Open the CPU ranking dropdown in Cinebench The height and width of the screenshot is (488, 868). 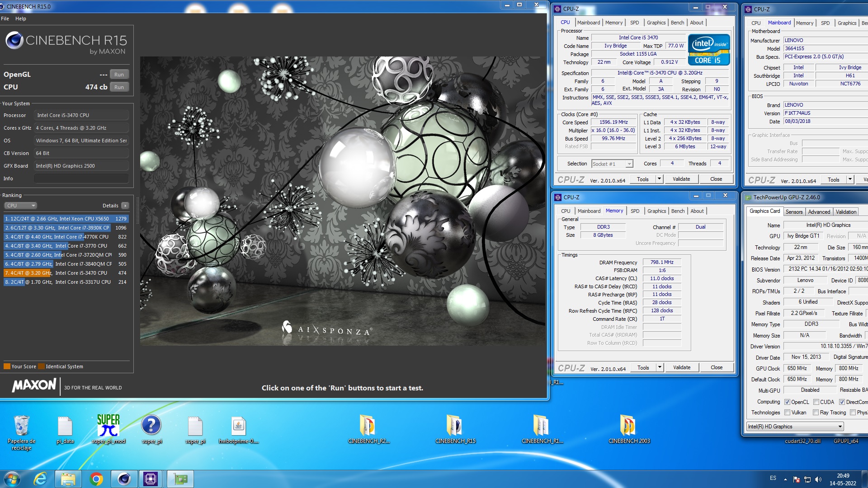pyautogui.click(x=20, y=206)
